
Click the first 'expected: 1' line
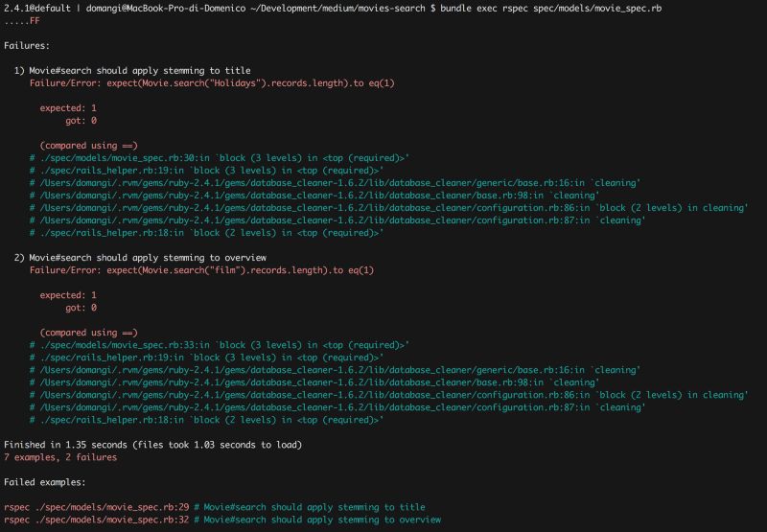[68, 108]
